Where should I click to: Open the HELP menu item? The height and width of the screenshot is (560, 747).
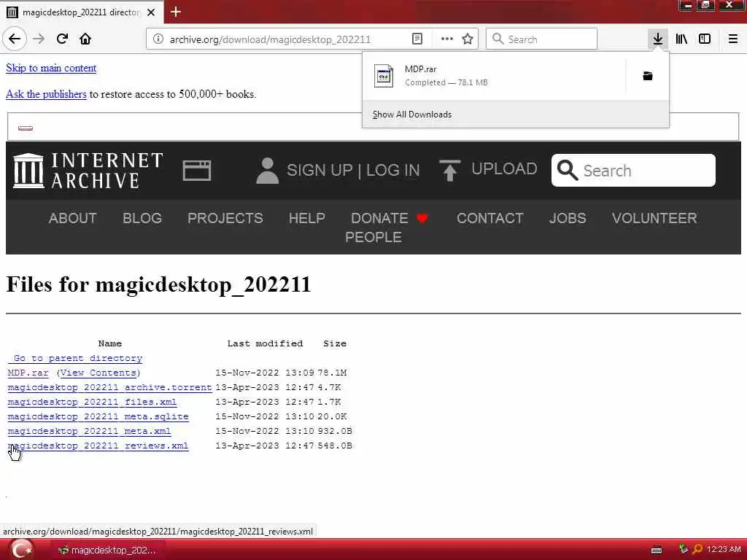(x=307, y=218)
